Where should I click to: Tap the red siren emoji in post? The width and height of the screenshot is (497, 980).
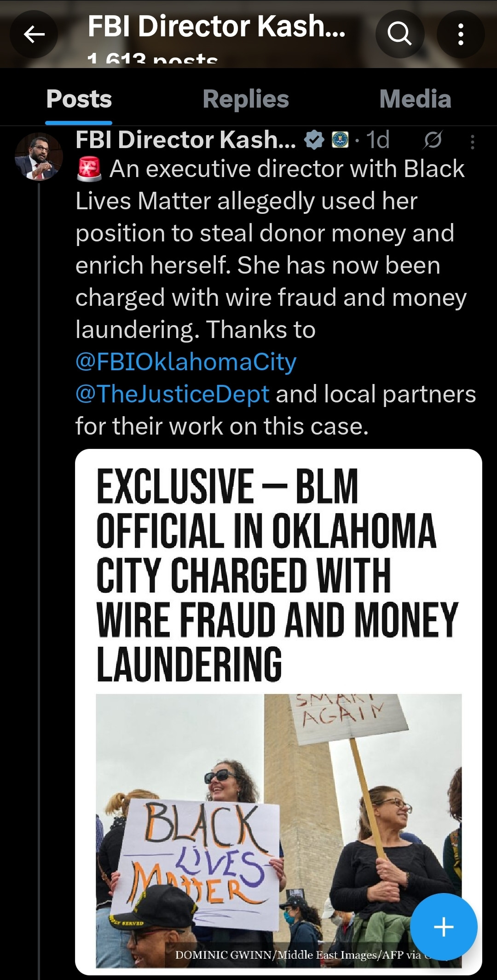[x=89, y=169]
